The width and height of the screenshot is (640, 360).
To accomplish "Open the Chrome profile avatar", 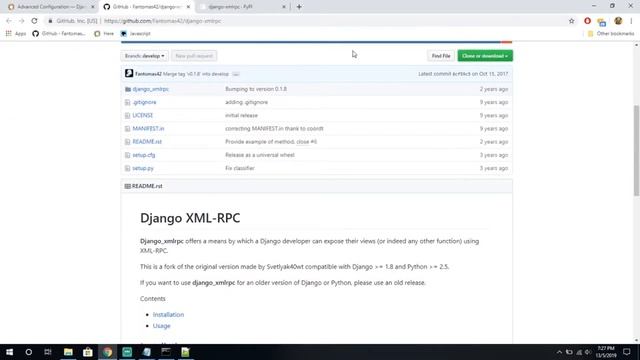I will 618,21.
